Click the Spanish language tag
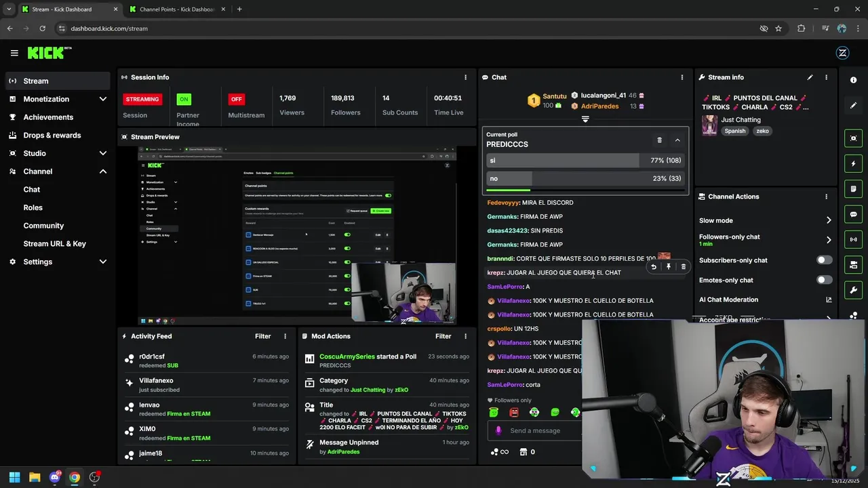The image size is (868, 488). [734, 131]
